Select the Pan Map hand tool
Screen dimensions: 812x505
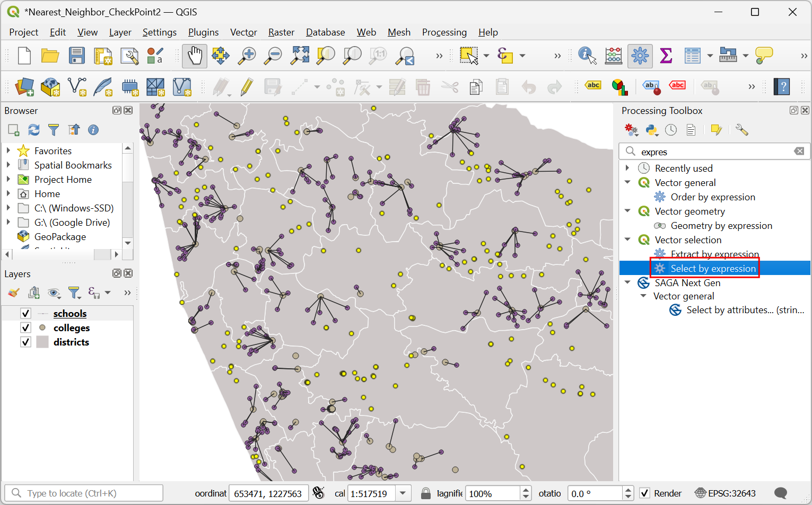click(195, 56)
